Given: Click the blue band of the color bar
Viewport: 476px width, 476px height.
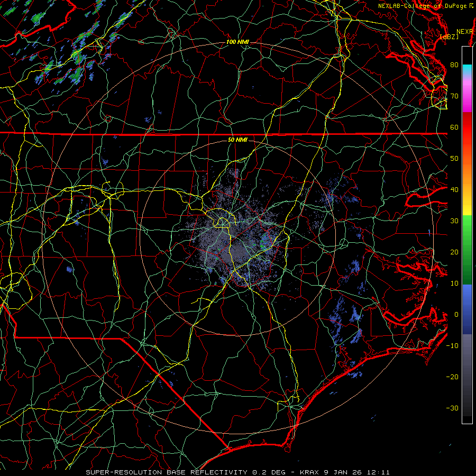Looking at the screenshot, I should [467, 309].
